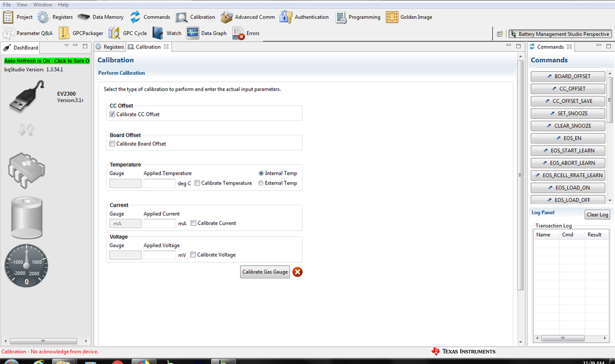Click red error icon beside Calibrate Gas Gauge
The width and height of the screenshot is (615, 364).
tap(297, 272)
